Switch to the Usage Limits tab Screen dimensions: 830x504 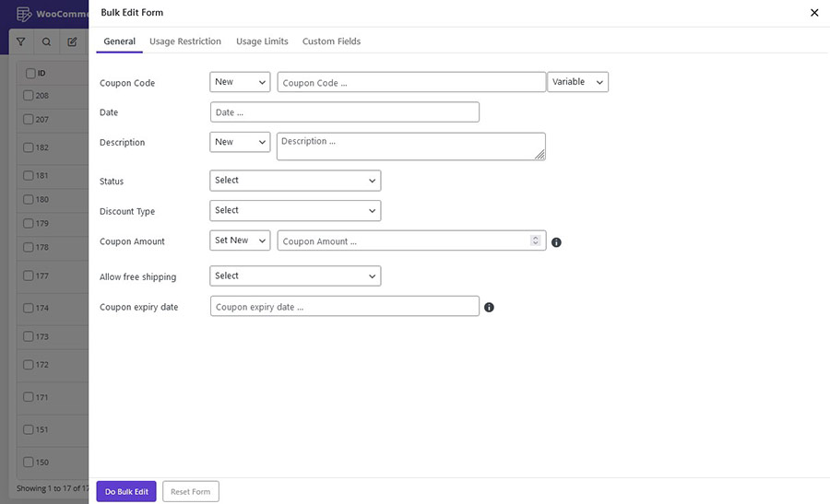(x=262, y=41)
